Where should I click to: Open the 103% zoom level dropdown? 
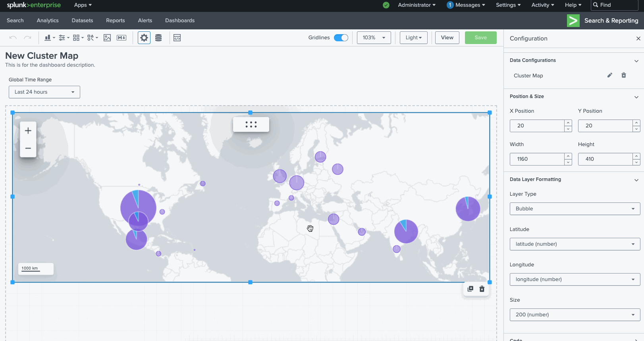[x=374, y=38]
